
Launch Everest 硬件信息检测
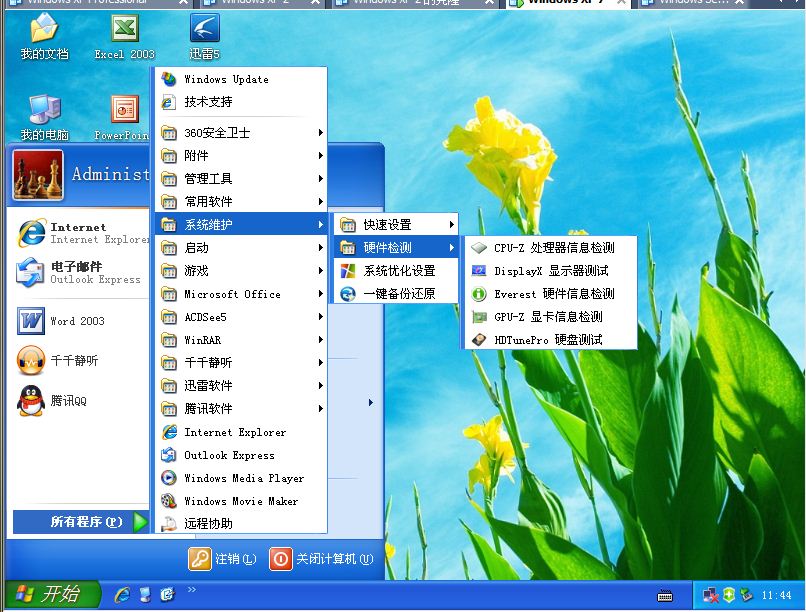coord(551,294)
